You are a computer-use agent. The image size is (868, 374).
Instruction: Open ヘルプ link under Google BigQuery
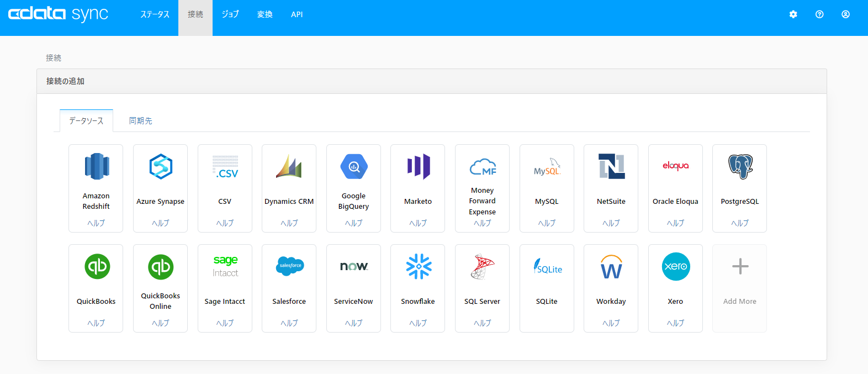point(354,223)
